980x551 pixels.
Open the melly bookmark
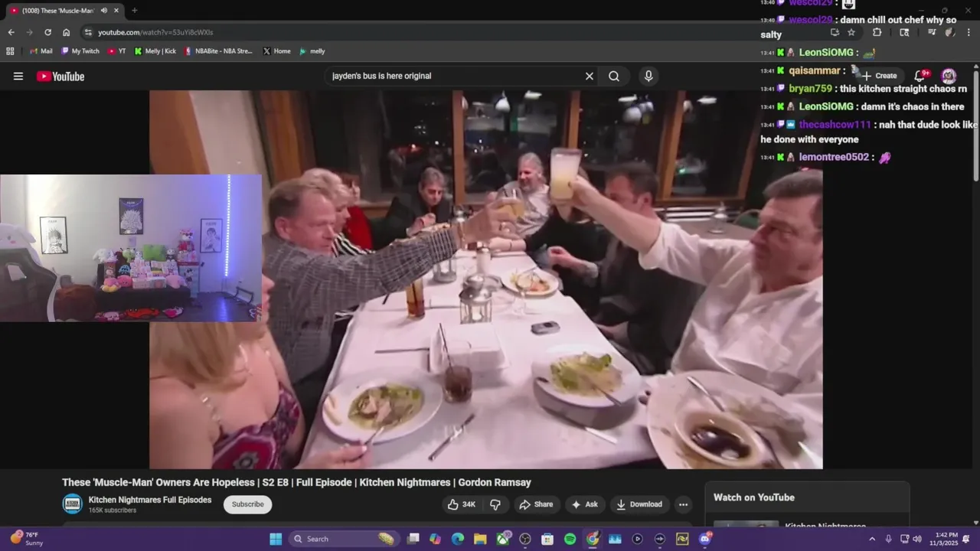312,51
